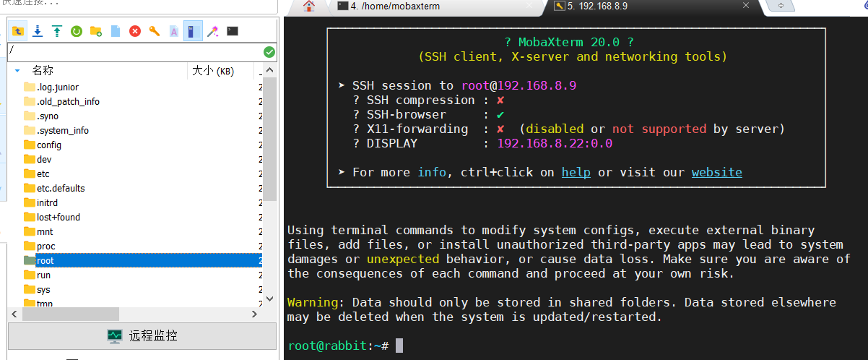Click the parent directory folder icon

[x=18, y=31]
